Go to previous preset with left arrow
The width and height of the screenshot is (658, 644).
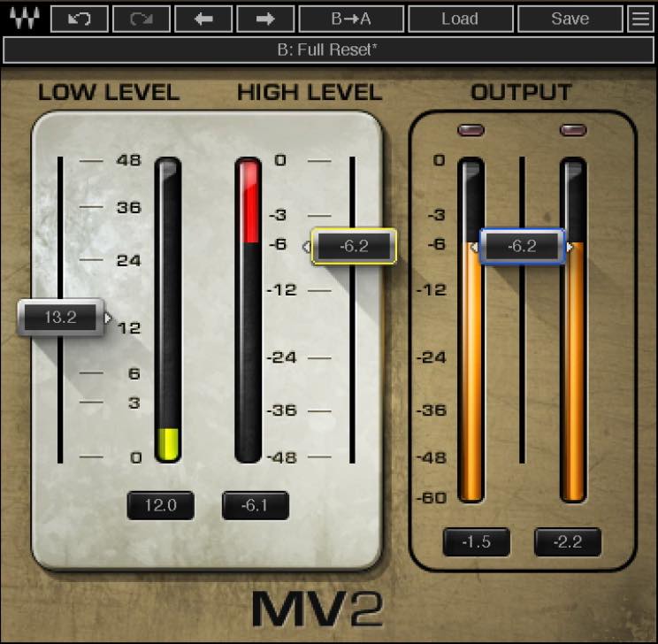click(203, 19)
